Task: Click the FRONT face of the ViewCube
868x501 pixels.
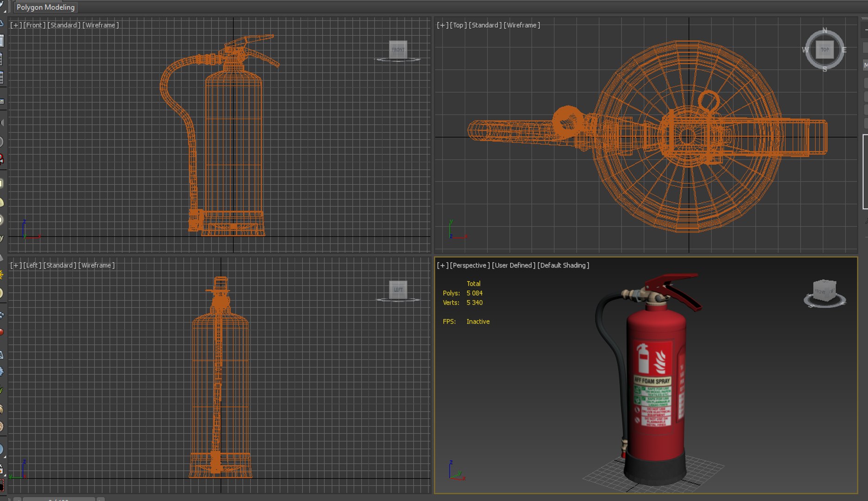Action: (x=398, y=49)
